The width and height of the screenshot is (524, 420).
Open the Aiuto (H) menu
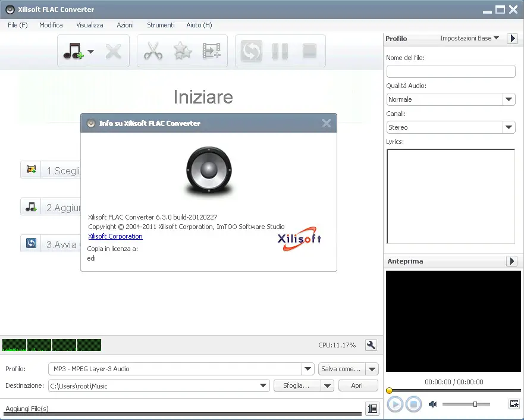click(199, 25)
